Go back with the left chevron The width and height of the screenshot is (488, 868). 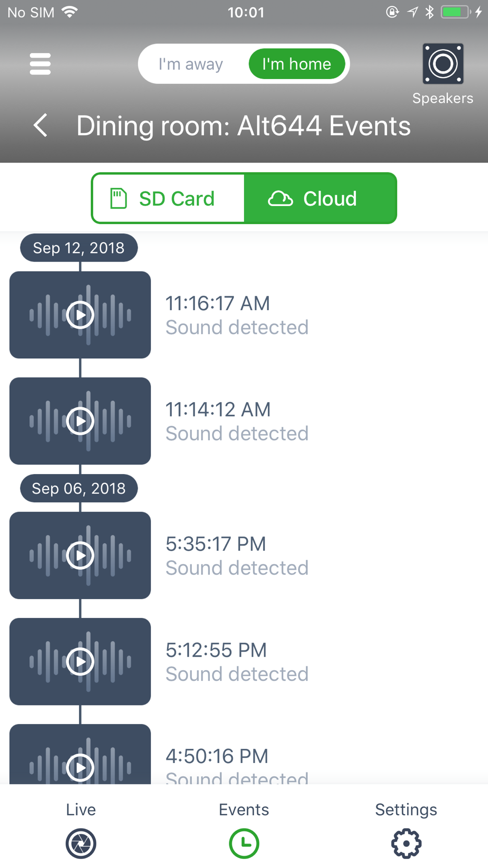coord(41,125)
